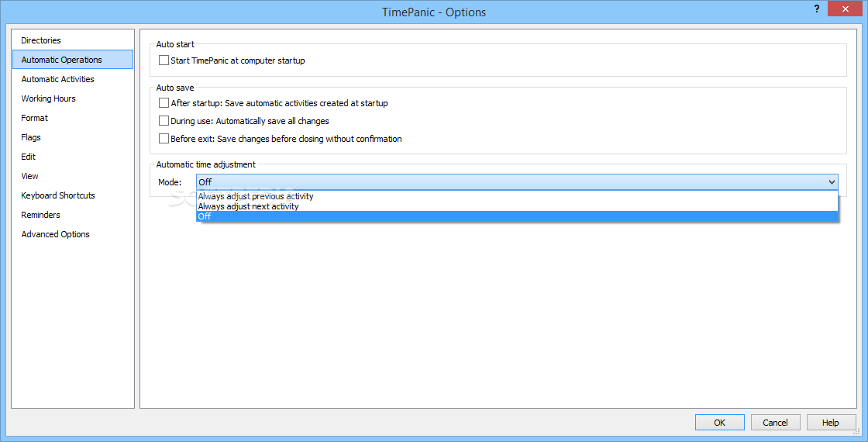This screenshot has height=442, width=868.
Task: Pick the highlighted Off option in list
Action: click(517, 216)
